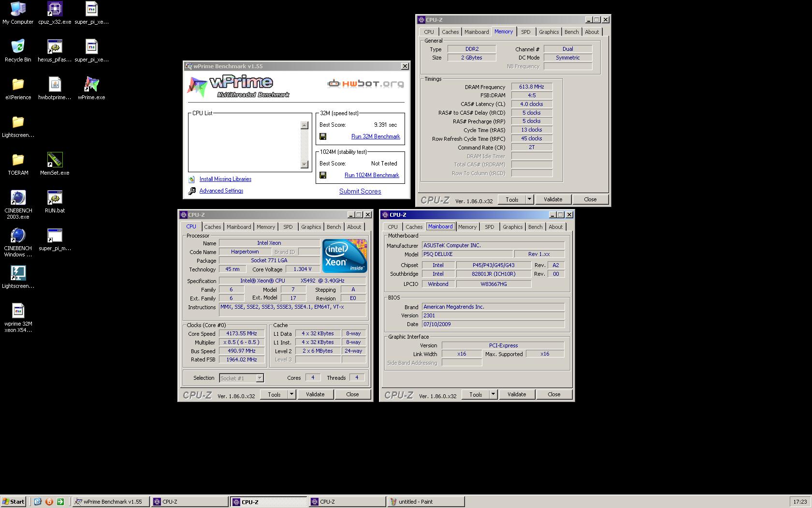Click BIOS date 07/10/2009 field
Screen dimensions: 812x508
[x=493, y=324]
